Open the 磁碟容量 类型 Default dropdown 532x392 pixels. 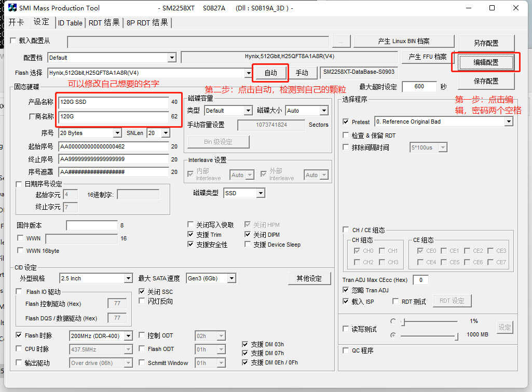[249, 111]
